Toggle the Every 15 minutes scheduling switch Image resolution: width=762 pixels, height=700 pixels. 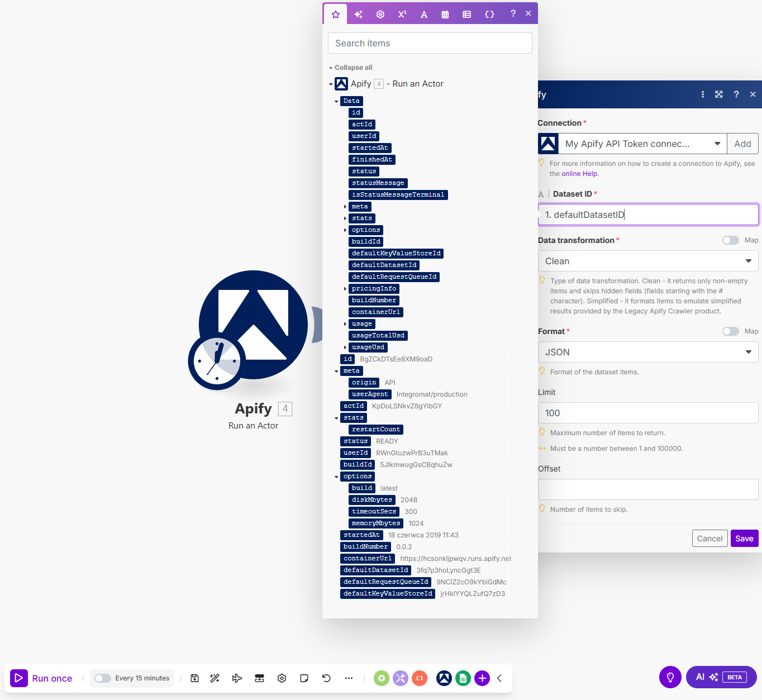tap(103, 678)
